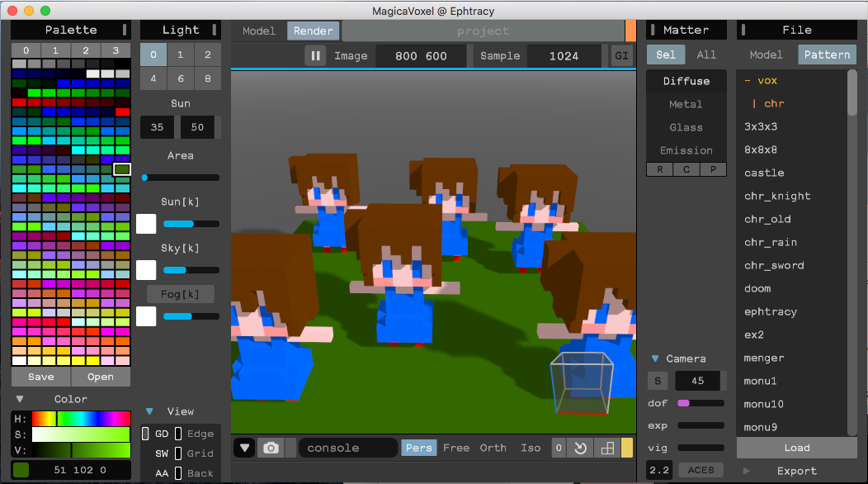
Task: Adjust the dof slider in Camera
Action: pyautogui.click(x=700, y=403)
